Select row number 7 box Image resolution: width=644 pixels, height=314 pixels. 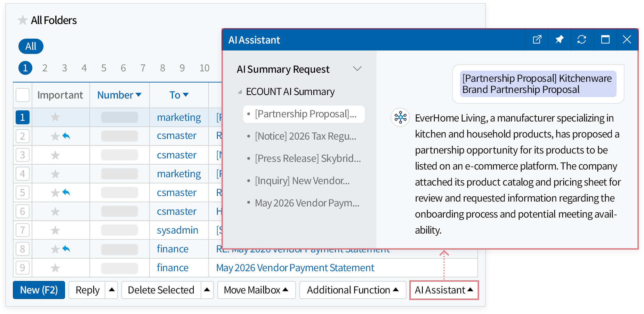coord(23,230)
